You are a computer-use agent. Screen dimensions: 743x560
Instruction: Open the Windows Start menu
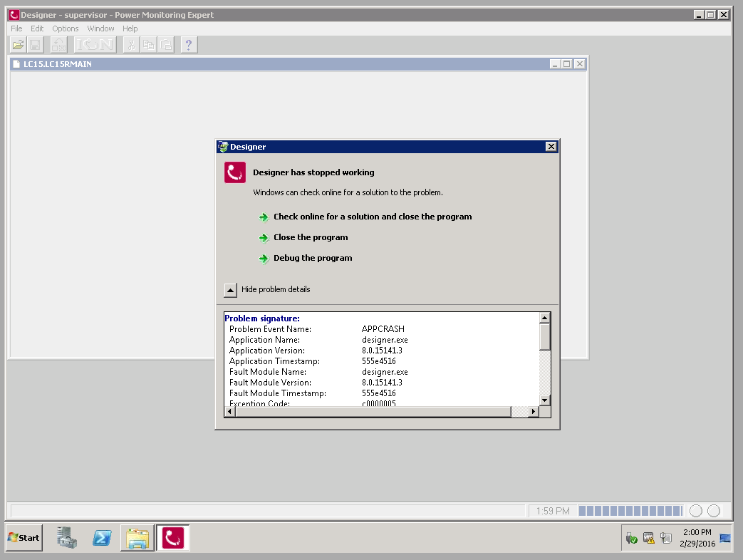24,538
